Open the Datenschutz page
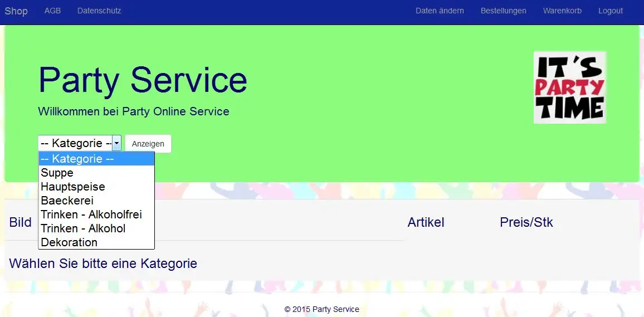 tap(99, 11)
